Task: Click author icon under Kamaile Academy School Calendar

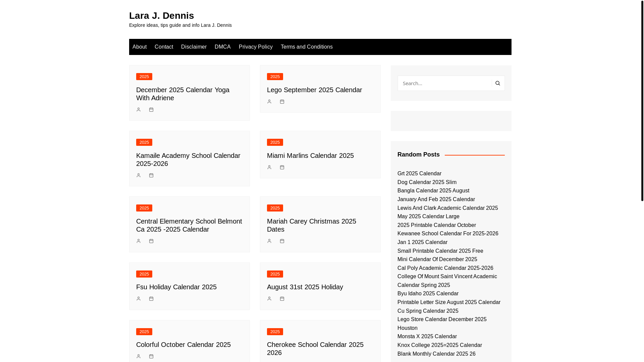Action: pyautogui.click(x=139, y=175)
